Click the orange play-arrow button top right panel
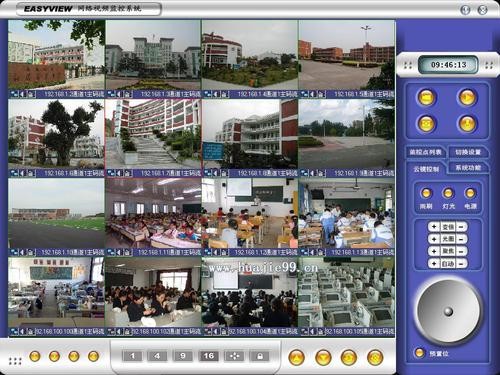Viewport: 500px width, 375px height. click(x=467, y=98)
